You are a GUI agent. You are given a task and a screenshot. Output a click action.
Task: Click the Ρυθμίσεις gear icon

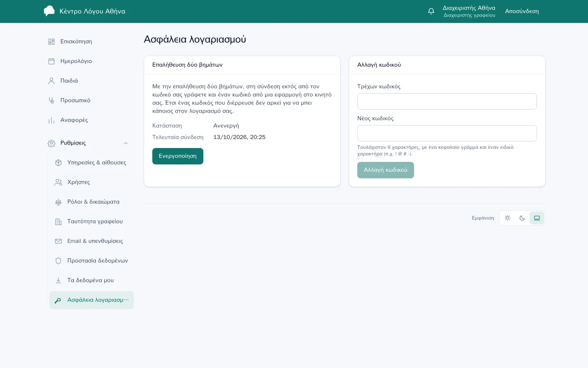click(51, 143)
